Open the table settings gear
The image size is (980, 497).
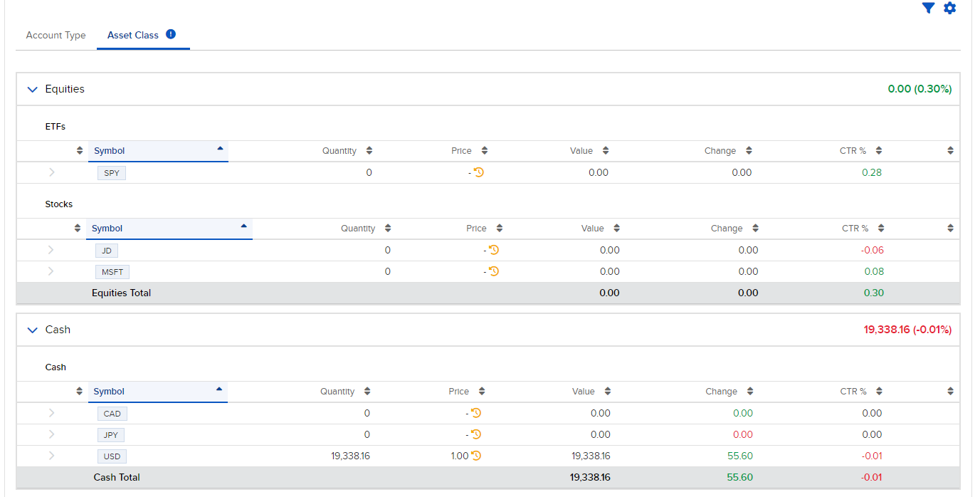pyautogui.click(x=949, y=8)
